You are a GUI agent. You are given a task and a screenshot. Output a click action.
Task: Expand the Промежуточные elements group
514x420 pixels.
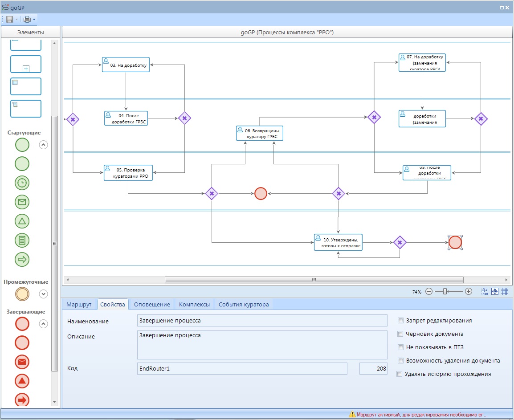click(x=43, y=294)
